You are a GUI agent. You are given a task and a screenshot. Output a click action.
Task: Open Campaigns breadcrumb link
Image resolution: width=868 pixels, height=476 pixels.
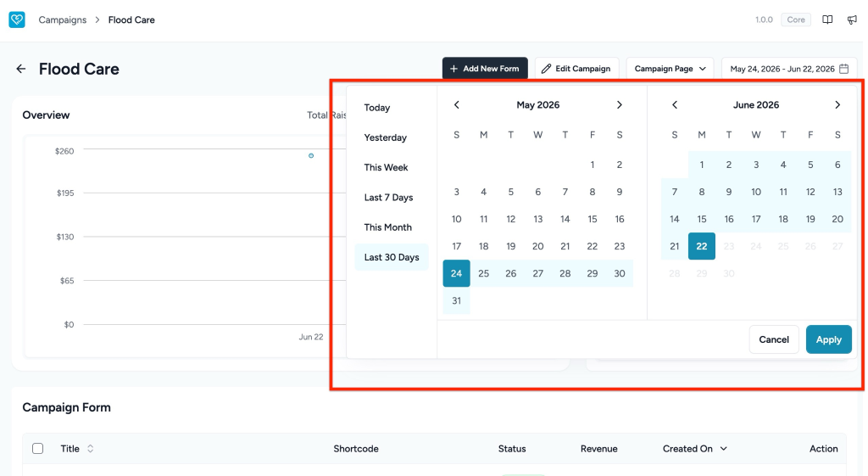pos(63,20)
